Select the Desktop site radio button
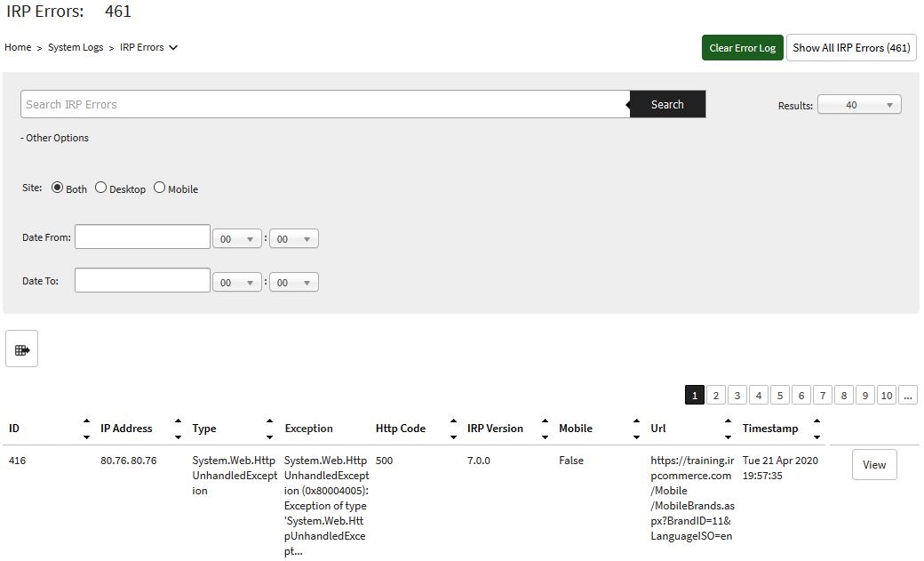The width and height of the screenshot is (924, 561). [x=101, y=188]
